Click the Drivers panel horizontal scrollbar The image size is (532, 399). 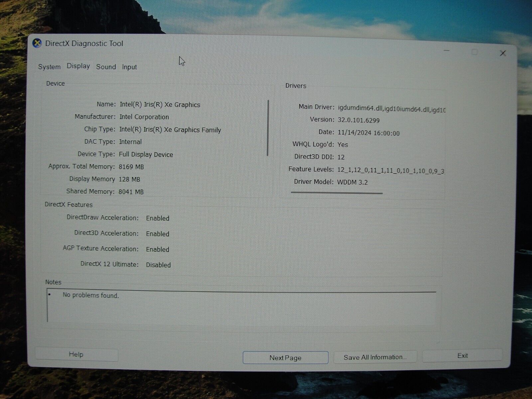pos(336,193)
